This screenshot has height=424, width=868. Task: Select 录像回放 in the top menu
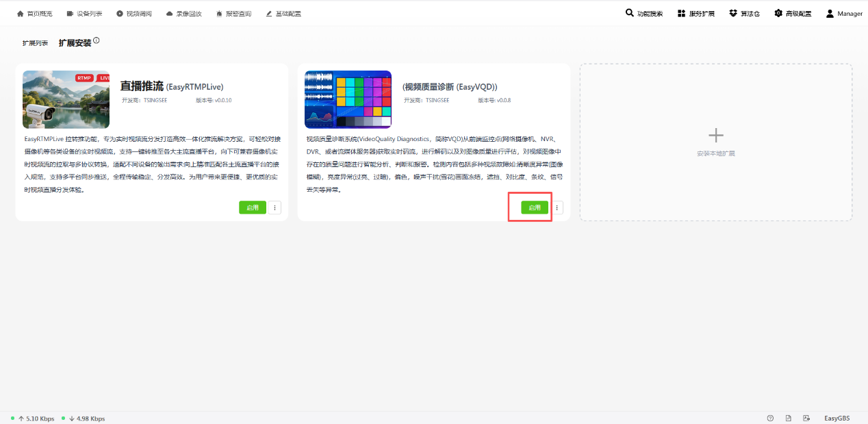pos(184,14)
